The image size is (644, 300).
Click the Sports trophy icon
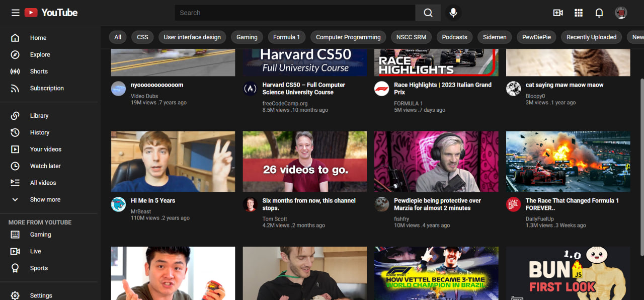click(15, 268)
